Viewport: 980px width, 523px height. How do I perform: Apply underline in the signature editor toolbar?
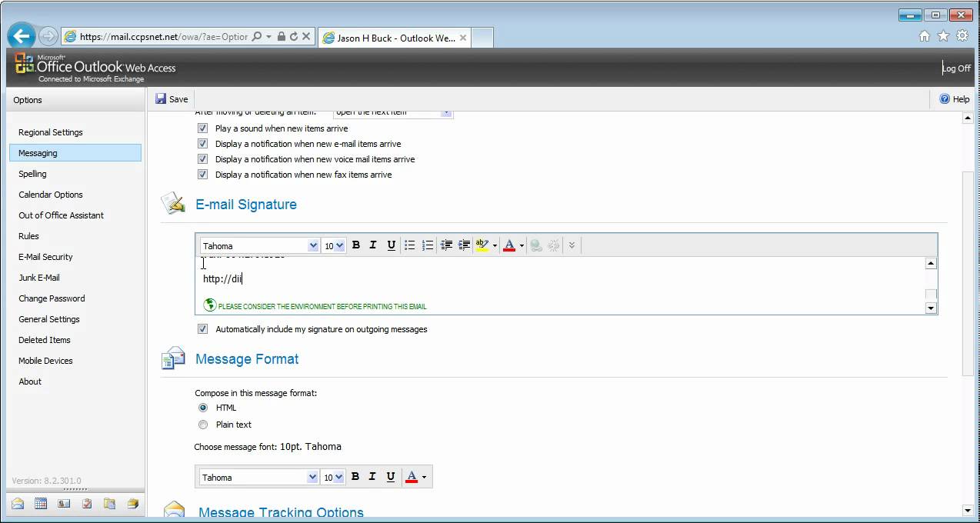pos(391,245)
